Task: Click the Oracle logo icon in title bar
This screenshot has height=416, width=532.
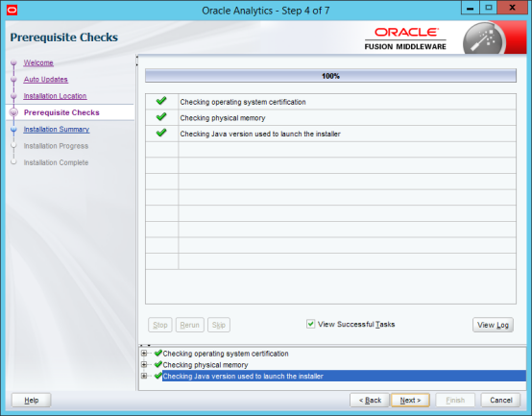Action: click(x=12, y=11)
